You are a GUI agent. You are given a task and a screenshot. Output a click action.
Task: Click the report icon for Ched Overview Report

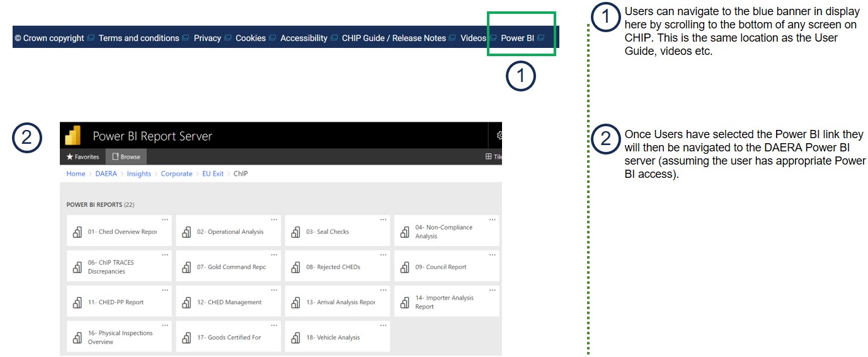click(77, 232)
